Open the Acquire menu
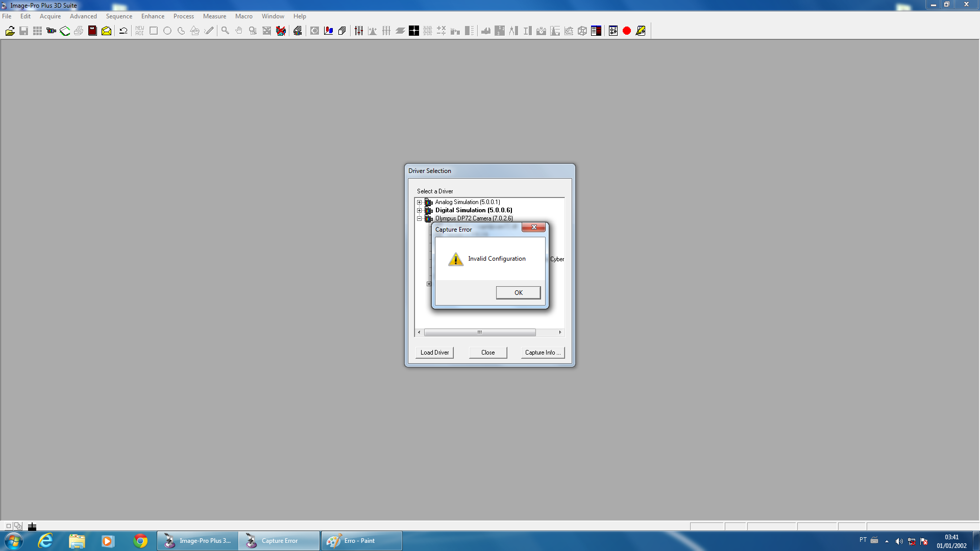This screenshot has width=980, height=551. (50, 16)
